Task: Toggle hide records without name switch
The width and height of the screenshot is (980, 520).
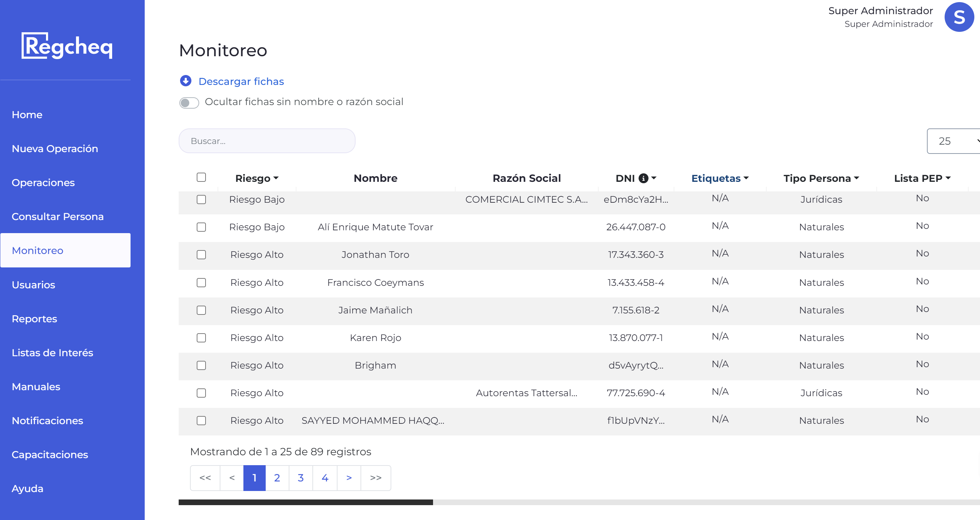Action: pyautogui.click(x=189, y=103)
